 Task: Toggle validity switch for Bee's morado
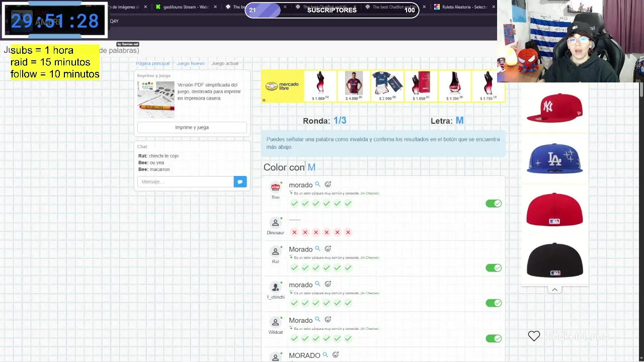point(494,203)
